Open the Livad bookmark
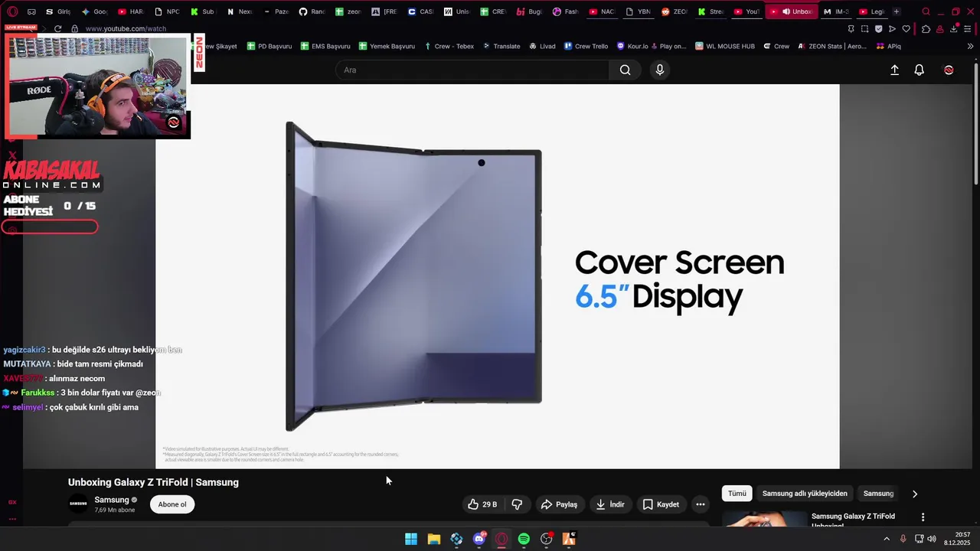The height and width of the screenshot is (551, 980). pyautogui.click(x=542, y=46)
